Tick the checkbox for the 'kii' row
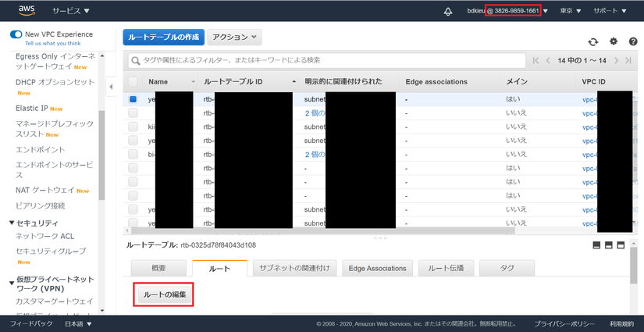This screenshot has width=644, height=332. pos(133,127)
